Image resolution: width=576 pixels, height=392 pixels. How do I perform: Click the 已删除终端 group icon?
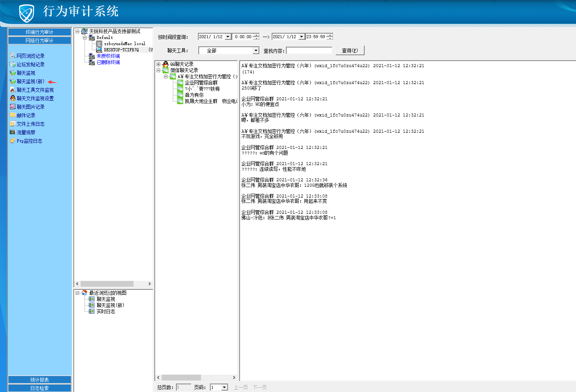92,62
